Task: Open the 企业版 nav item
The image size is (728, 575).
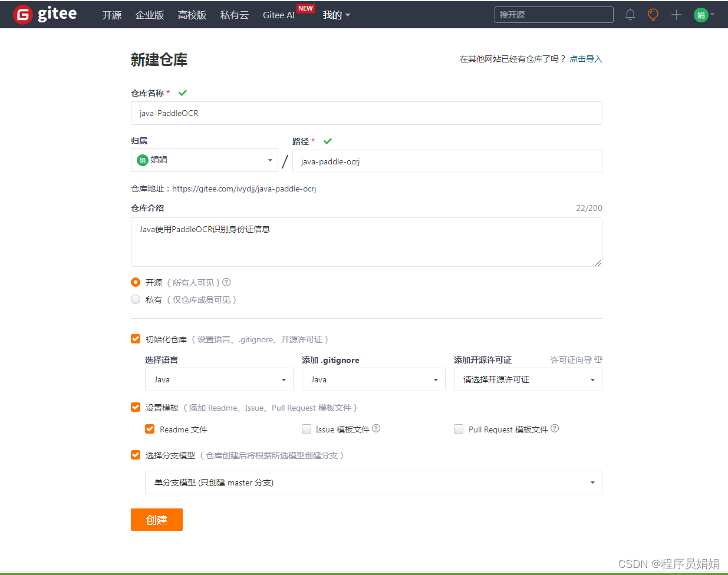Action: click(150, 15)
